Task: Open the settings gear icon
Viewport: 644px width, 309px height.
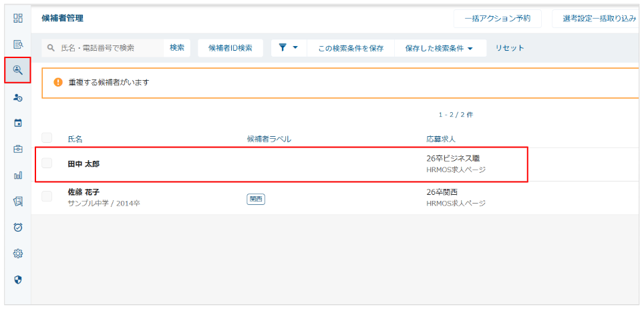Action: tap(18, 253)
